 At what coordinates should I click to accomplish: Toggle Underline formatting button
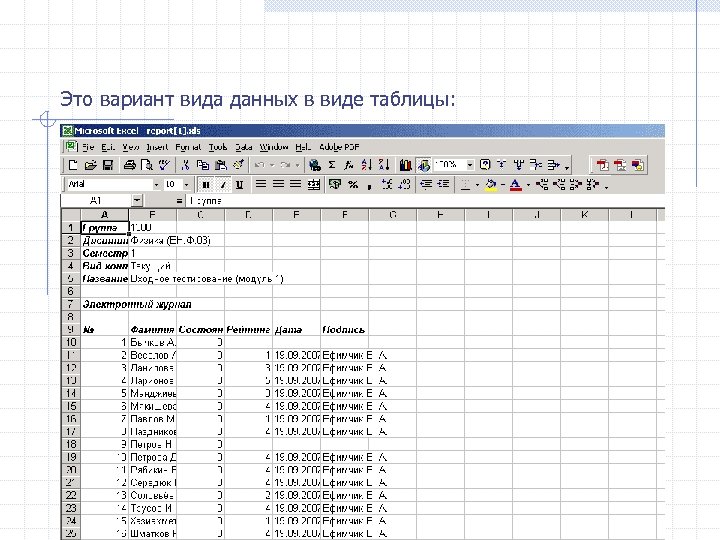tap(239, 185)
